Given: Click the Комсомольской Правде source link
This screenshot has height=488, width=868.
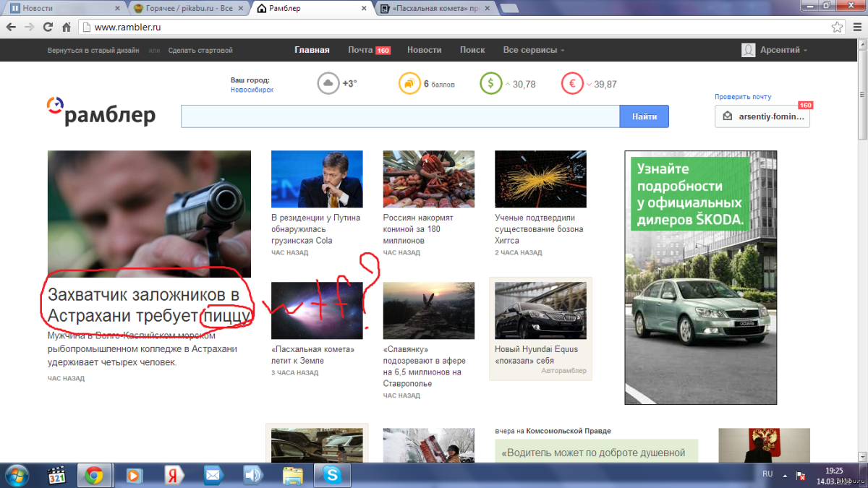Looking at the screenshot, I should (569, 431).
